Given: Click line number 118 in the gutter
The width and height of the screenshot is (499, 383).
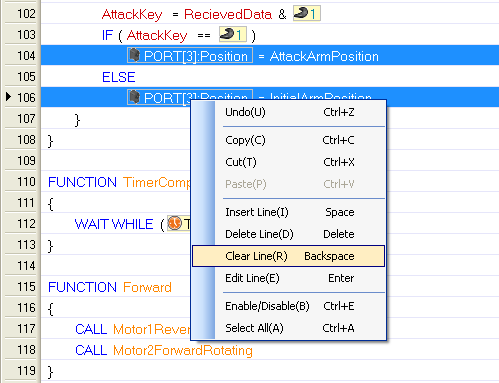Looking at the screenshot, I should click(x=26, y=350).
